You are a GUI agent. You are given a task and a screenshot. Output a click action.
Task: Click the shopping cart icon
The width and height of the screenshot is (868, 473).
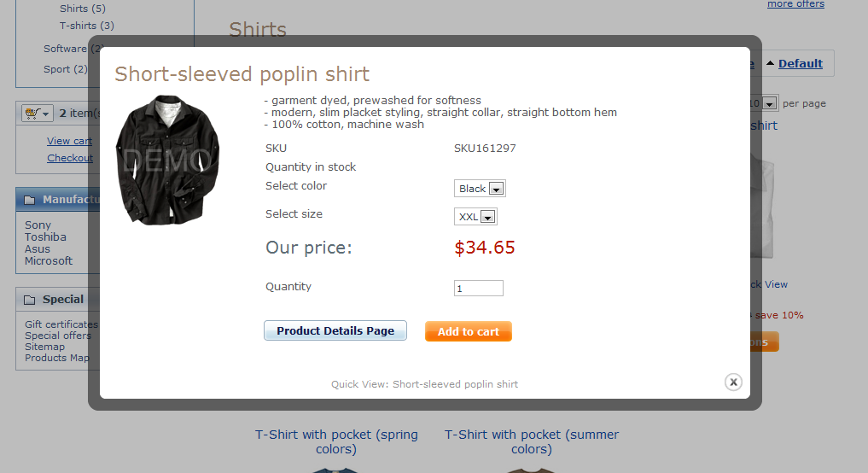click(32, 113)
